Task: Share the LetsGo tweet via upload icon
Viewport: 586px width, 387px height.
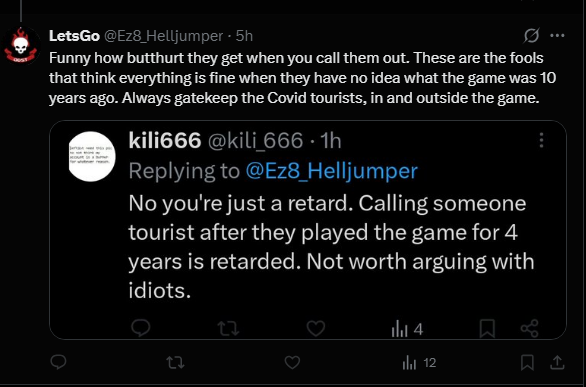Action: [557, 362]
